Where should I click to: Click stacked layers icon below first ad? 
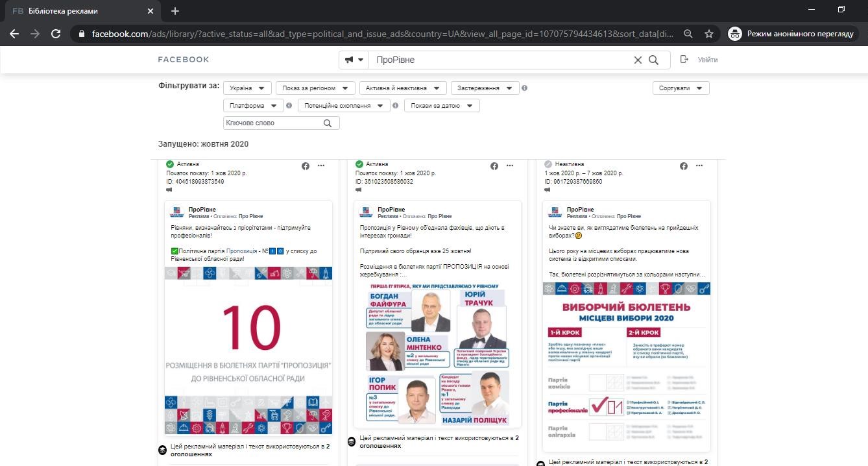[x=162, y=450]
